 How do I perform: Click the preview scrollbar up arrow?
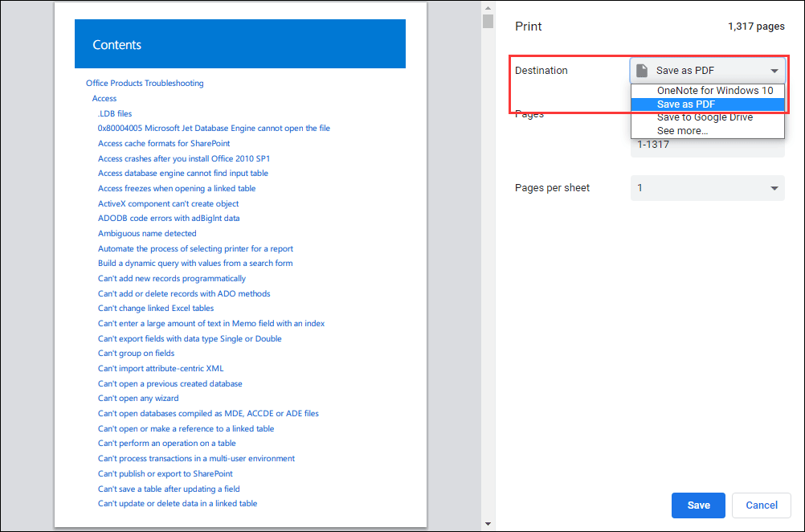click(488, 8)
